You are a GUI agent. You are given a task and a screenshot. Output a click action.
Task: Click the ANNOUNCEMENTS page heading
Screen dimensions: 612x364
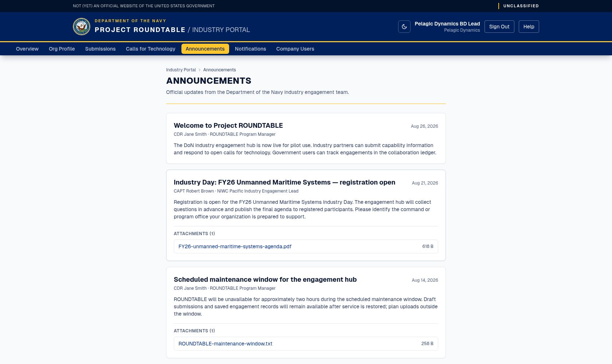click(x=209, y=81)
